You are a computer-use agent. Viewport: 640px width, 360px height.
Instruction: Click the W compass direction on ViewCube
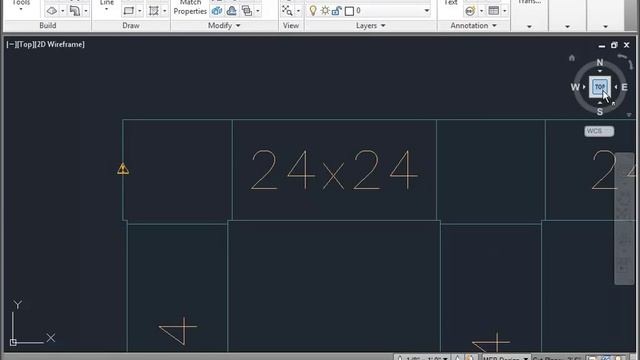[575, 87]
